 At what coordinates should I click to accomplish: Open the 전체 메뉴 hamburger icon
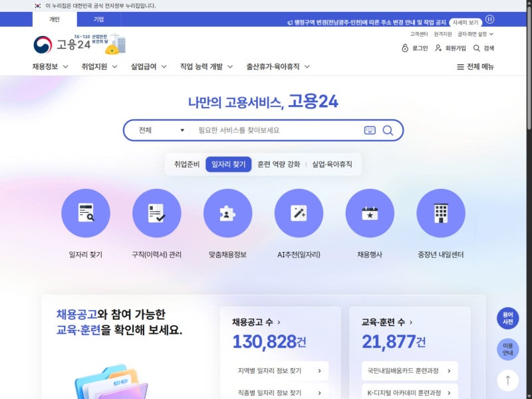pos(460,67)
